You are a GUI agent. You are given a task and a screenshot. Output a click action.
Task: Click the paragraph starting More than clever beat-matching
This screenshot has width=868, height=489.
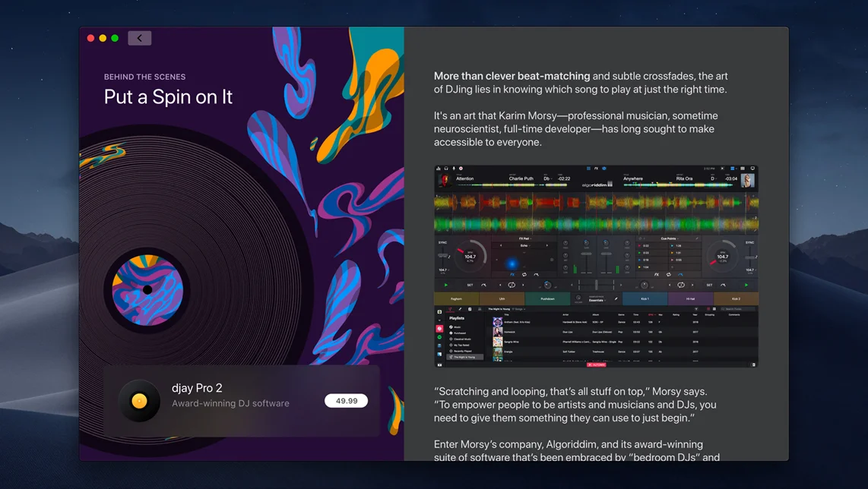[x=581, y=83]
